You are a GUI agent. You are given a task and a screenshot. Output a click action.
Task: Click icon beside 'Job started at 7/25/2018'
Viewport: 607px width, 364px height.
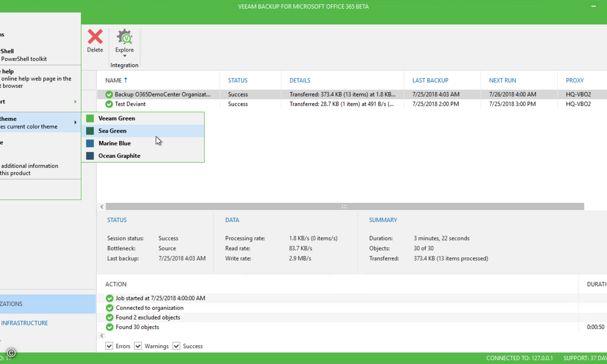pyautogui.click(x=109, y=298)
